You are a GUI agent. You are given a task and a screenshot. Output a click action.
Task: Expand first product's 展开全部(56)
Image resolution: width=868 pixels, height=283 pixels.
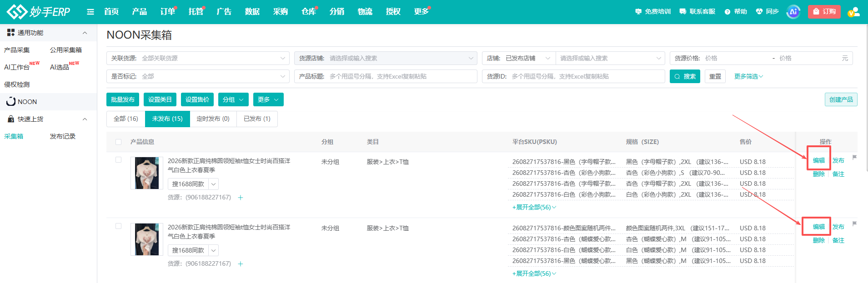pos(534,207)
